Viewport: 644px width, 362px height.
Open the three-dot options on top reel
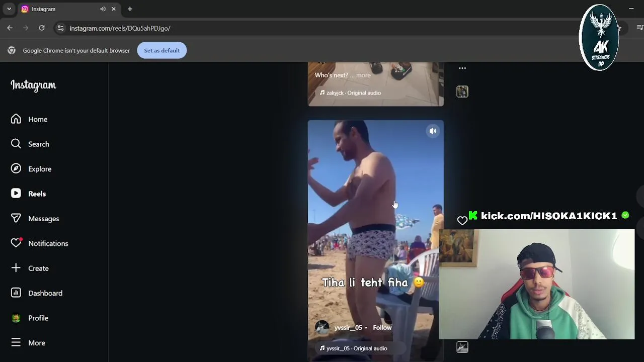(462, 68)
